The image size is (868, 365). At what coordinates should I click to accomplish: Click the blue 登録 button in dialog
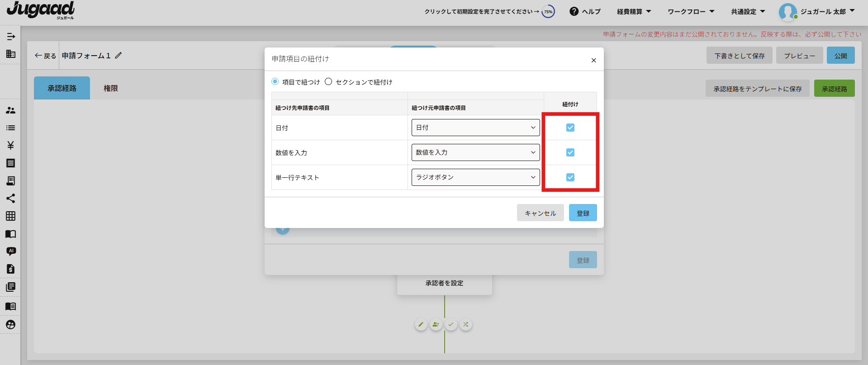click(x=583, y=213)
